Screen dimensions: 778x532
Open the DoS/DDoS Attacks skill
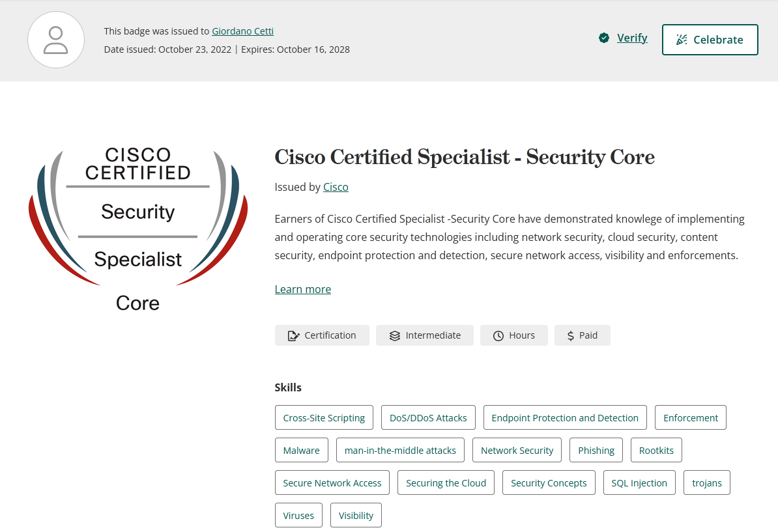(428, 417)
